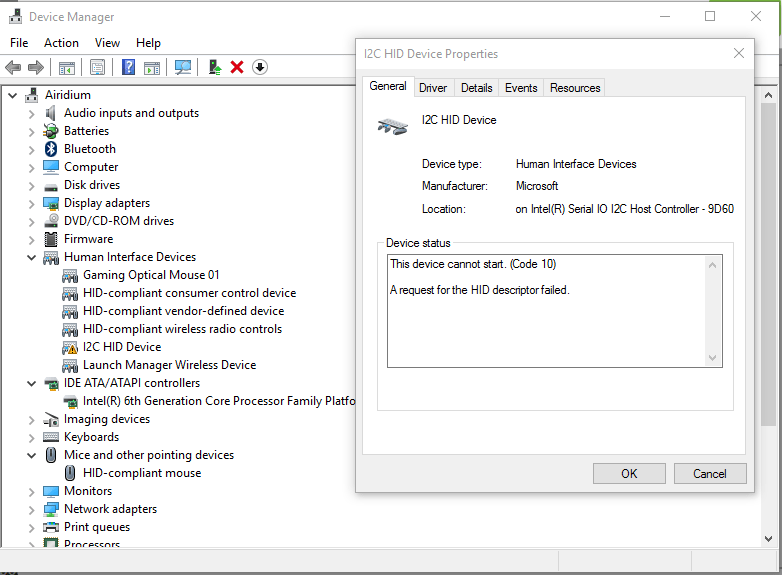
Task: Click the device tree scrollbar up arrow
Action: 768,95
